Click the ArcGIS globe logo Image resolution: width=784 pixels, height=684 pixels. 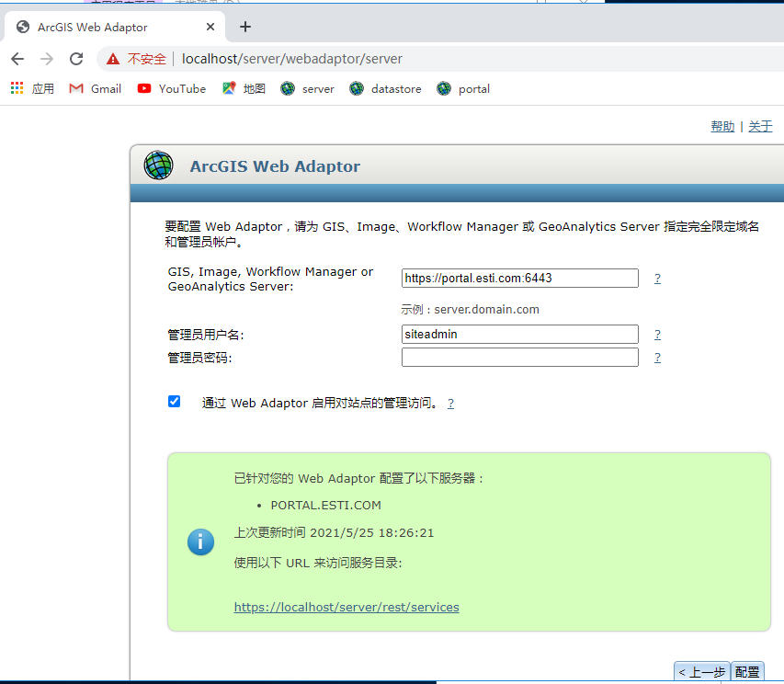[158, 165]
